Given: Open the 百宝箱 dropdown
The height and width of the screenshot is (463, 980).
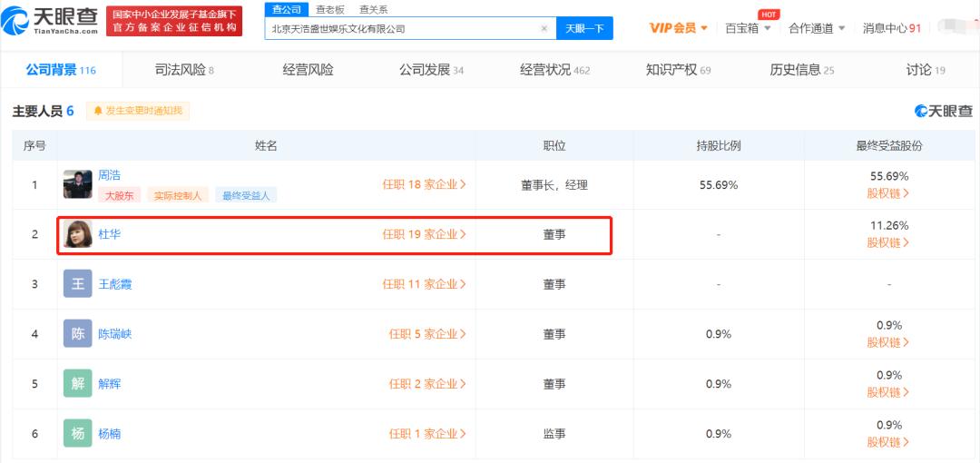Looking at the screenshot, I should coord(748,28).
